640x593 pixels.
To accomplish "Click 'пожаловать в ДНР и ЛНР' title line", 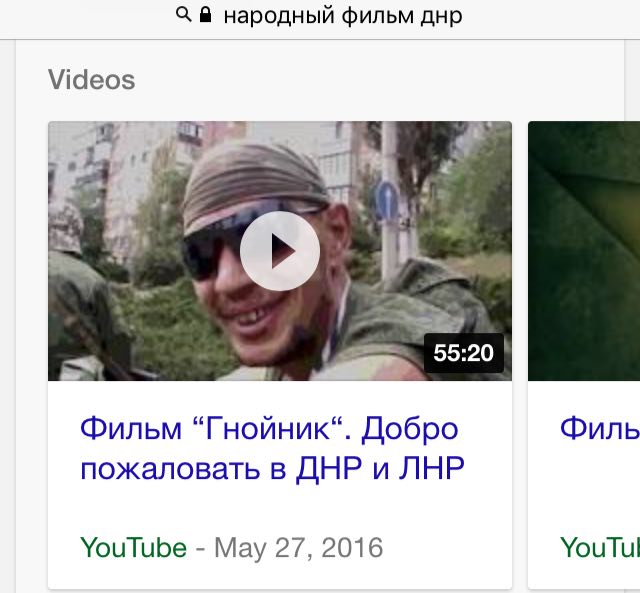I will click(272, 468).
